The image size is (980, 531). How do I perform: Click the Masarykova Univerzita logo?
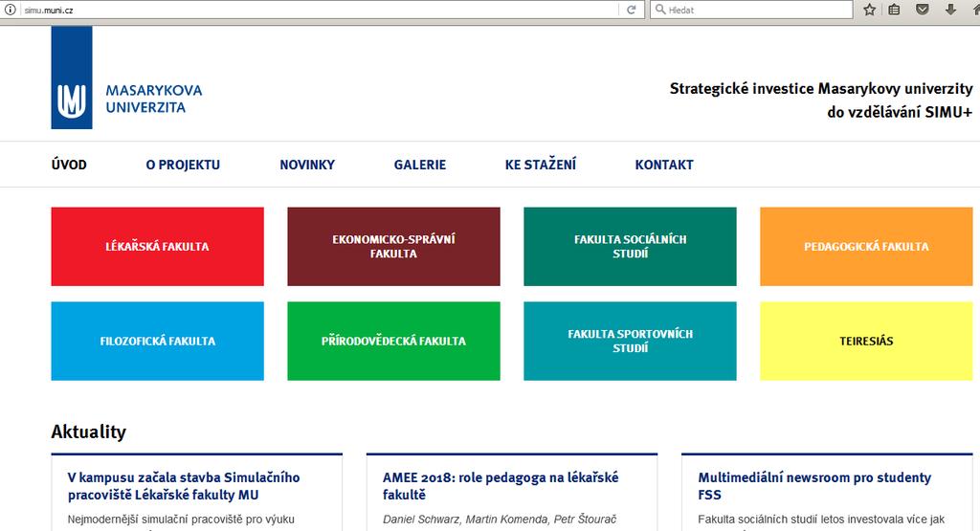(127, 77)
